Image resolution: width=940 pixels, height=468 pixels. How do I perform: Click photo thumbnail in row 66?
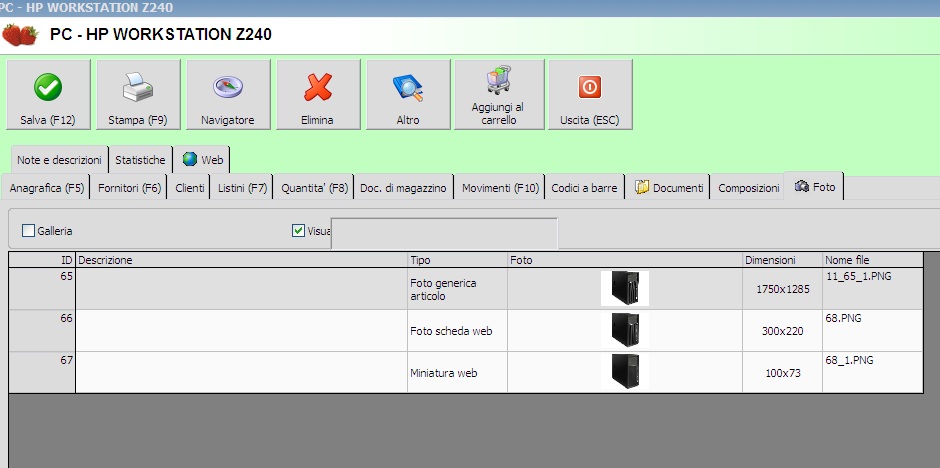625,330
